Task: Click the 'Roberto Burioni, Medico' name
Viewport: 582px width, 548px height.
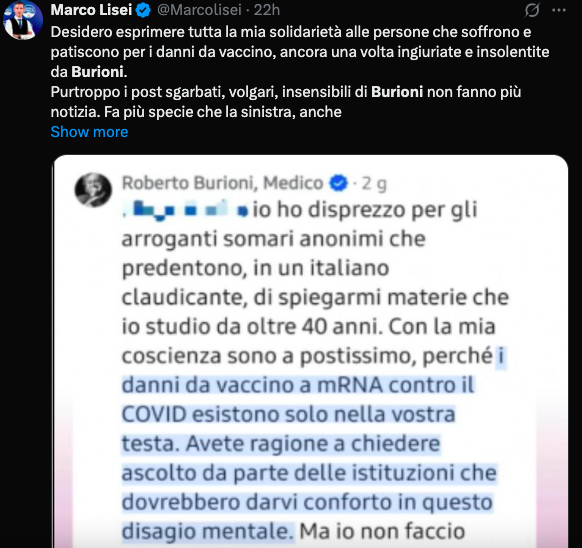Action: [x=223, y=183]
